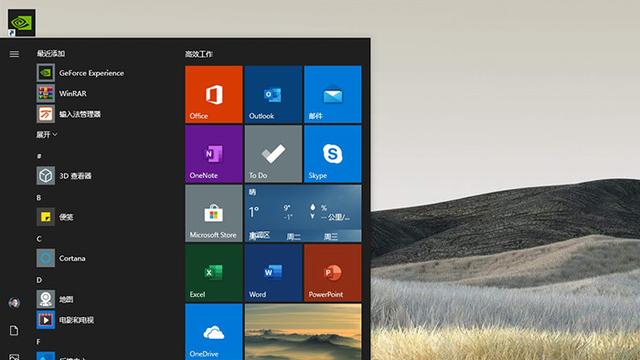Launch the Skype tile
The width and height of the screenshot is (640, 360).
(x=333, y=154)
